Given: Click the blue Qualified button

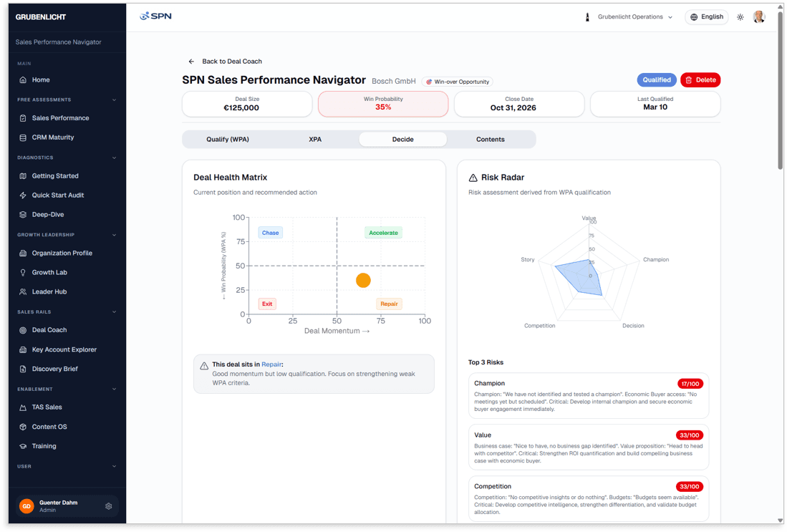Looking at the screenshot, I should (656, 80).
